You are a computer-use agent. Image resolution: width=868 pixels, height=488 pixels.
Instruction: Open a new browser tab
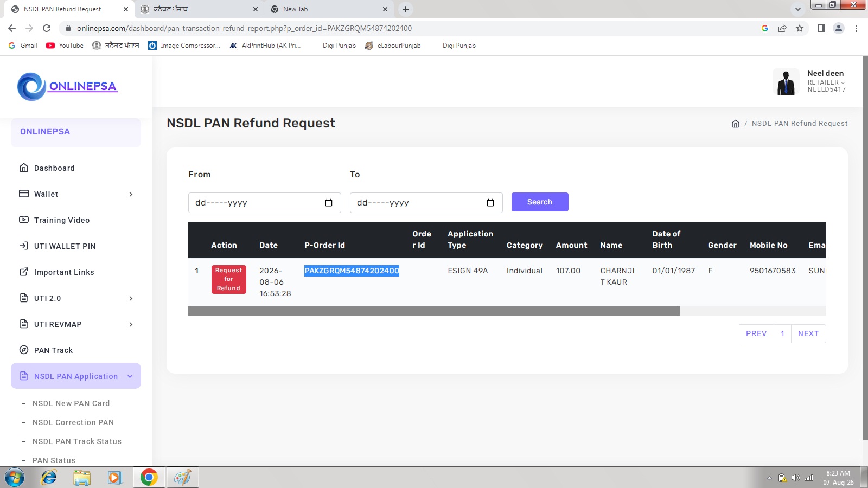(x=406, y=9)
